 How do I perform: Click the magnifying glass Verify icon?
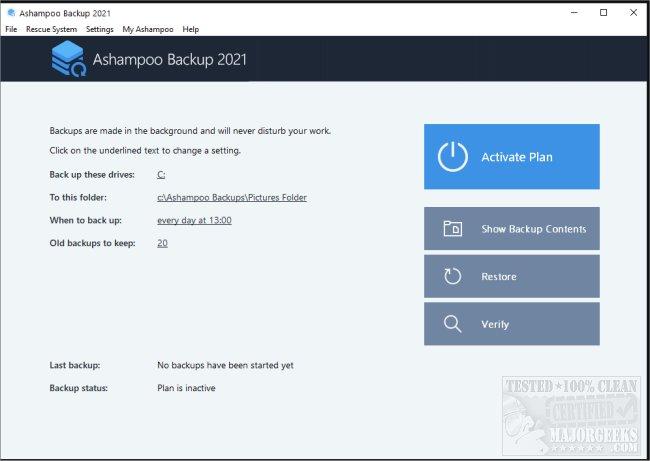click(452, 324)
